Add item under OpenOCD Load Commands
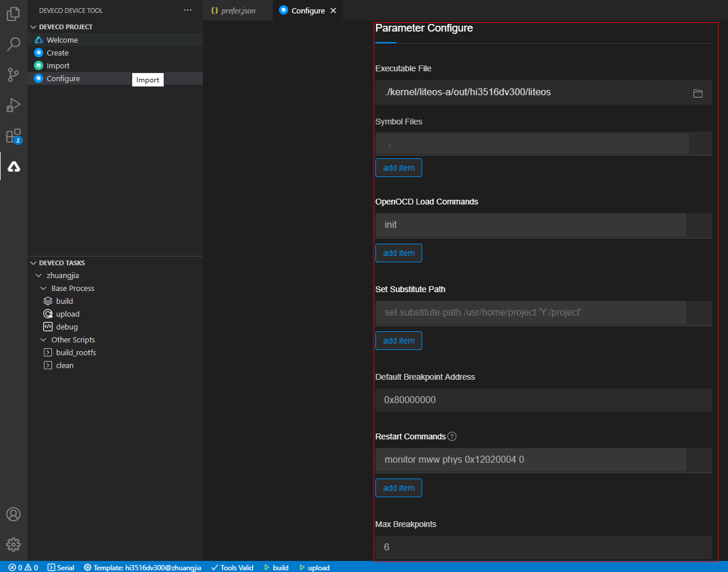 [399, 253]
